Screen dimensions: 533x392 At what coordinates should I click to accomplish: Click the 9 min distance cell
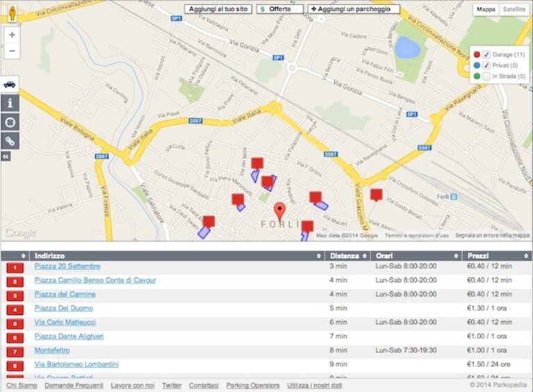pyautogui.click(x=338, y=364)
